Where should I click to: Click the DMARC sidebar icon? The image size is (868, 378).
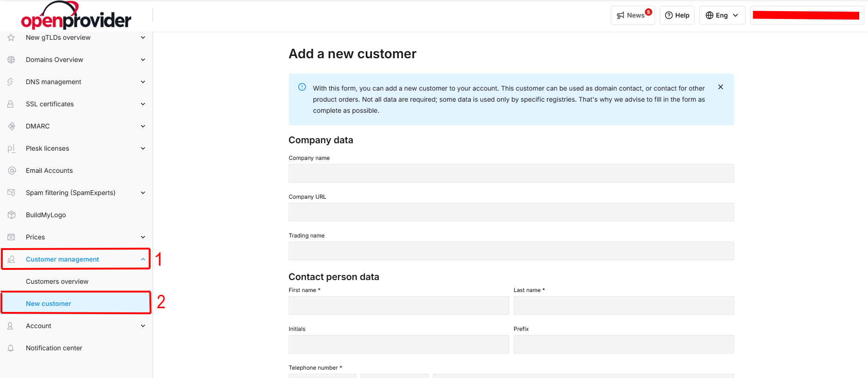click(12, 126)
